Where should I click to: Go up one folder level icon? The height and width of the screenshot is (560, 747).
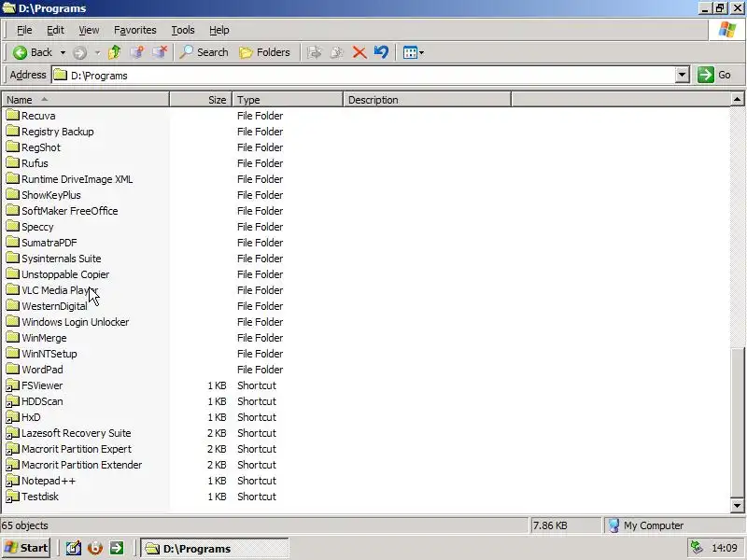pos(114,52)
